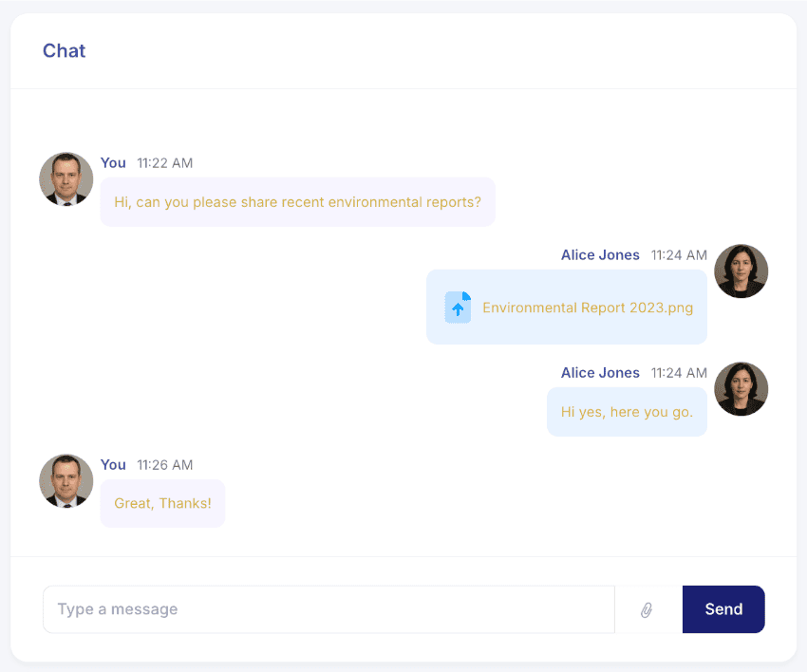The height and width of the screenshot is (672, 807).
Task: Select the 'Hi, can you please share recent environmental reports?' bubble
Action: 297,201
